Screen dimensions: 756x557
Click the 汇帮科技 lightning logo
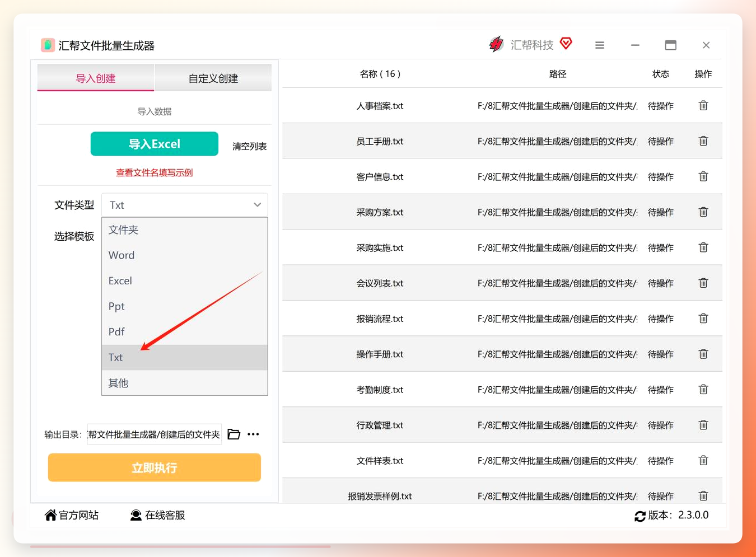(x=496, y=44)
